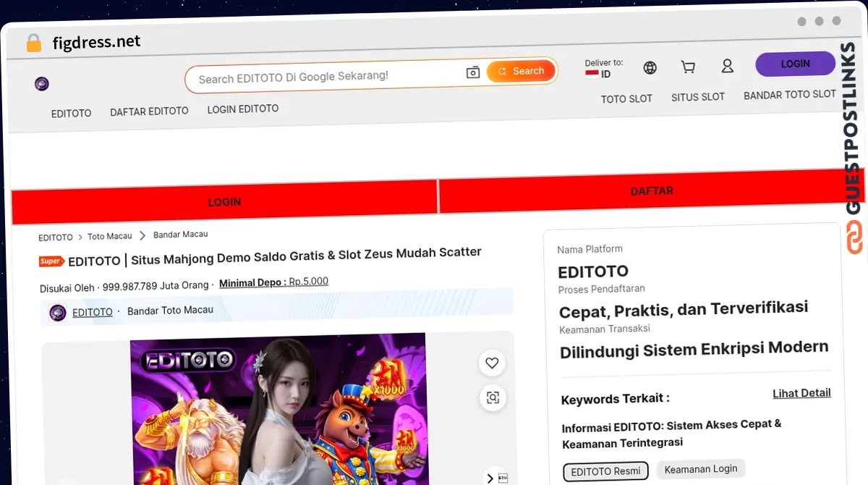The width and height of the screenshot is (868, 485).
Task: Click the Indonesia flag under Deliver to
Action: pos(592,74)
